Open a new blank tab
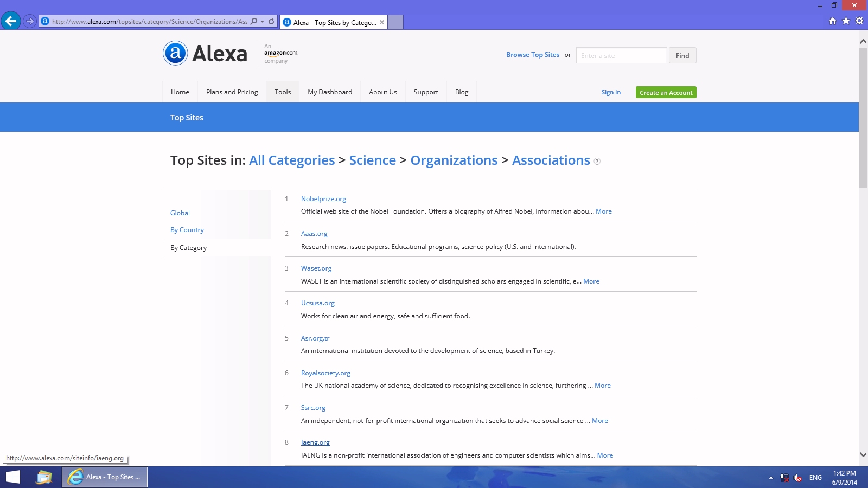This screenshot has height=488, width=868. [395, 22]
